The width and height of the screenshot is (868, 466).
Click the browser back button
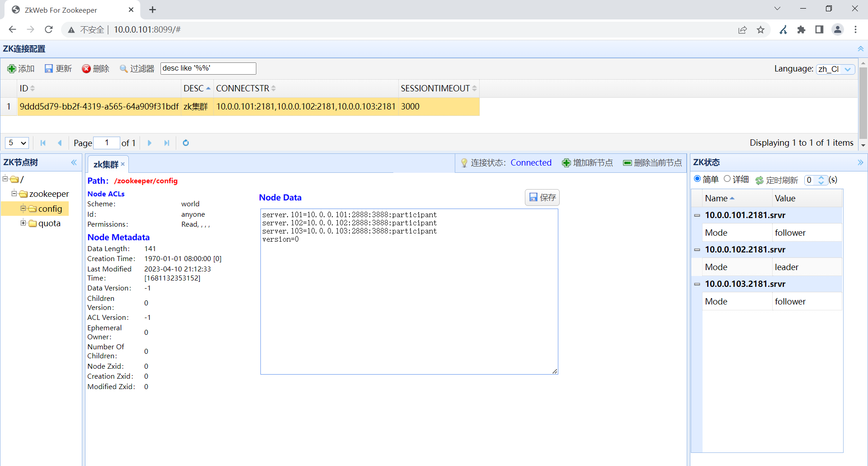[13, 29]
